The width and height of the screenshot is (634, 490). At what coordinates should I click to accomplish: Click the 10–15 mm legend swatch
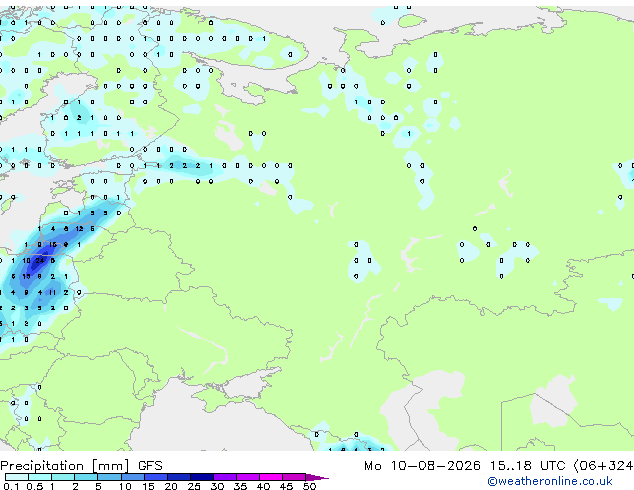[133, 477]
